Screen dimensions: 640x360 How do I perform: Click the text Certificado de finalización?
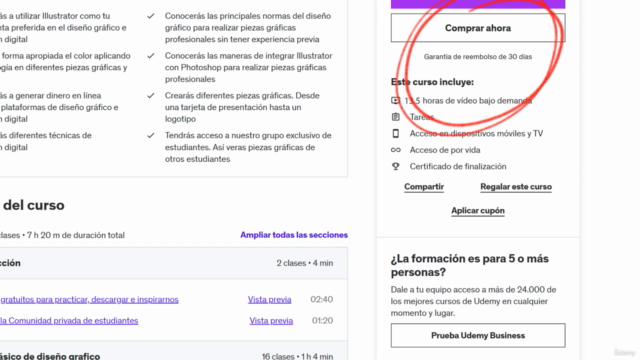(x=458, y=166)
